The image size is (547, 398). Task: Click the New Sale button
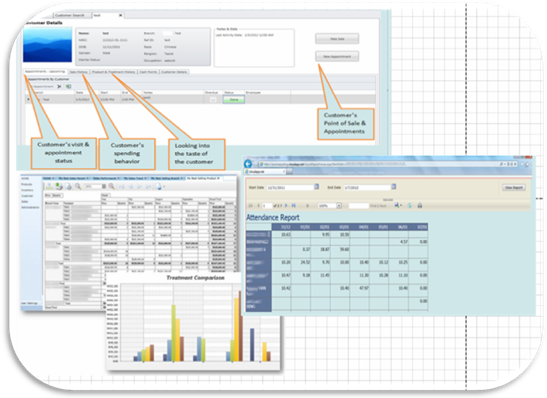[x=337, y=39]
